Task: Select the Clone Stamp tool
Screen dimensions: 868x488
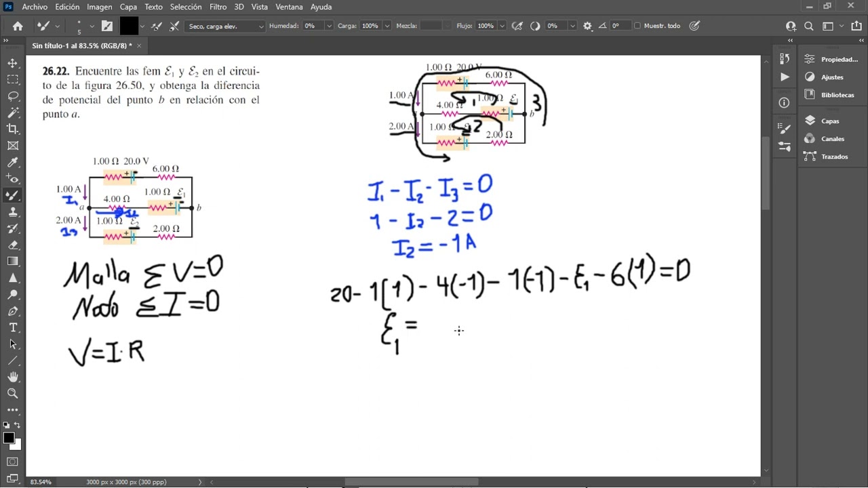Action: (x=12, y=212)
